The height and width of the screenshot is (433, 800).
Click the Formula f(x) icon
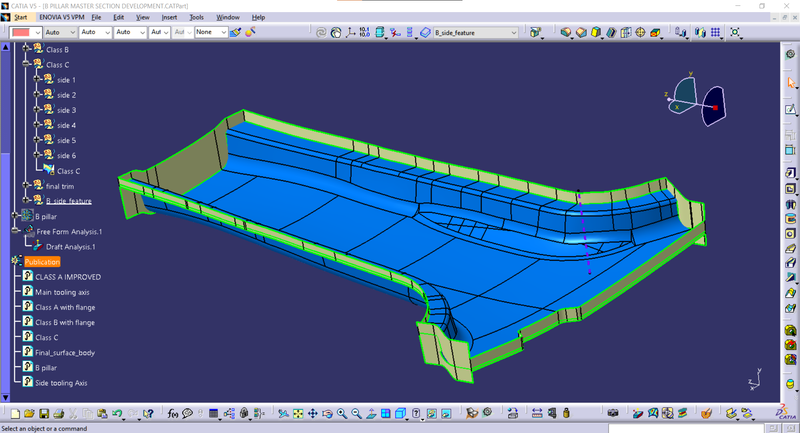pos(172,413)
